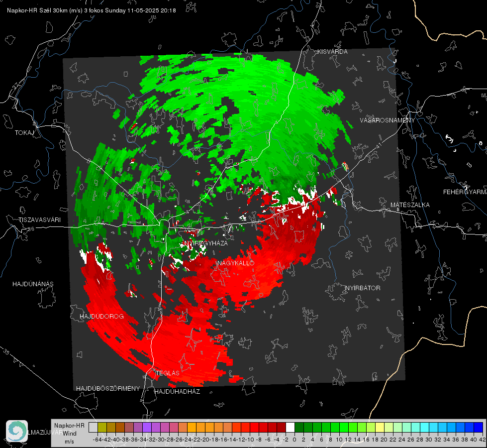Pick the yellow legend swatch between 18 and 20

[380, 428]
